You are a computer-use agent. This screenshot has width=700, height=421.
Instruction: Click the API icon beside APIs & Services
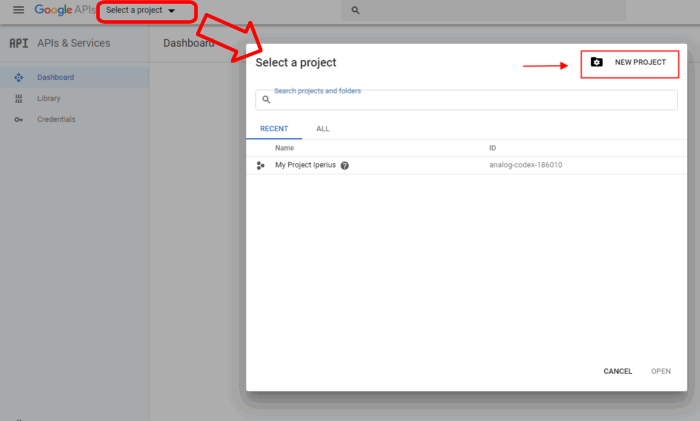18,43
